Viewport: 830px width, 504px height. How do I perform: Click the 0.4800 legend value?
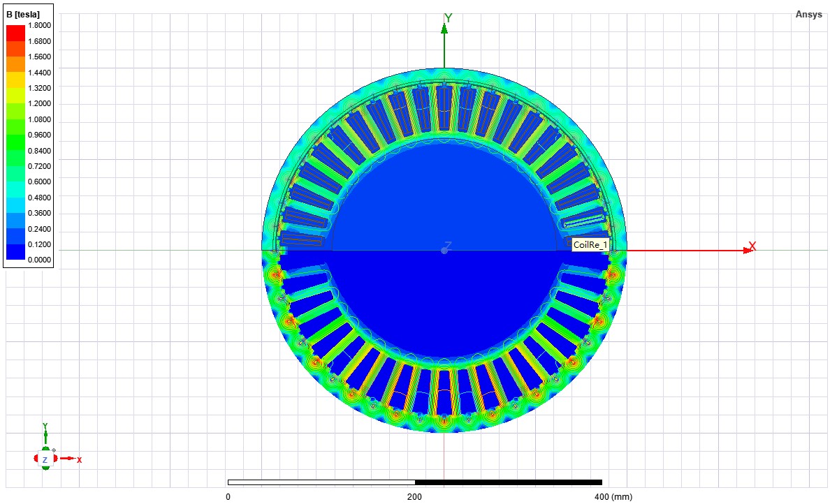click(x=40, y=198)
